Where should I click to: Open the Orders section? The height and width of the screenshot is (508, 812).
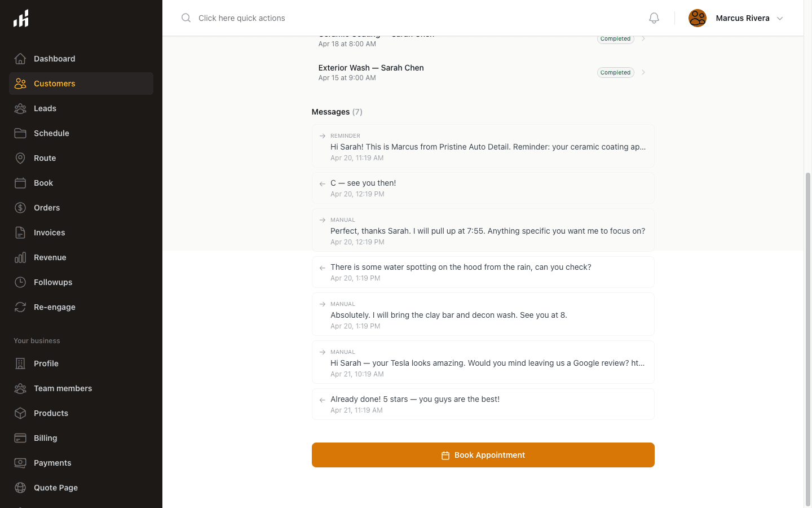click(x=46, y=208)
